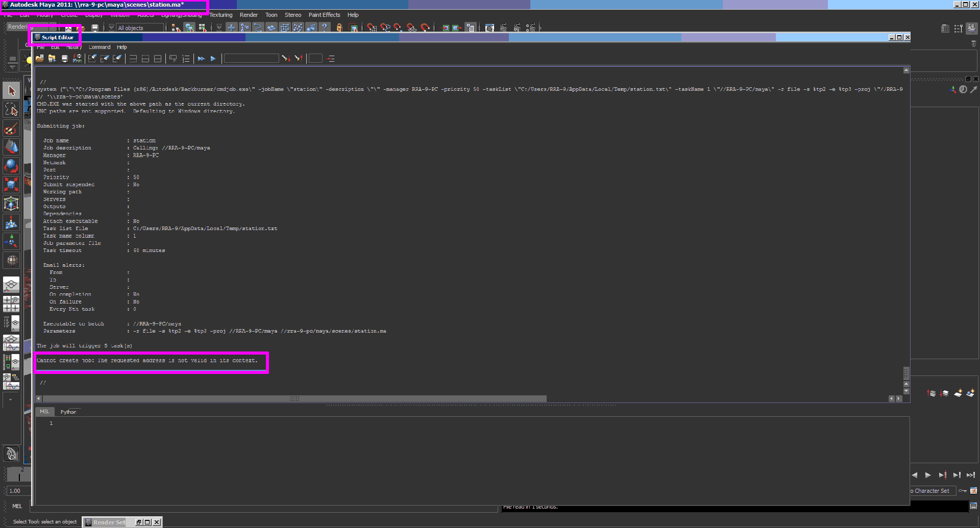Open Help menu in Maya main menu bar
The height and width of the screenshot is (528, 980).
[x=353, y=15]
